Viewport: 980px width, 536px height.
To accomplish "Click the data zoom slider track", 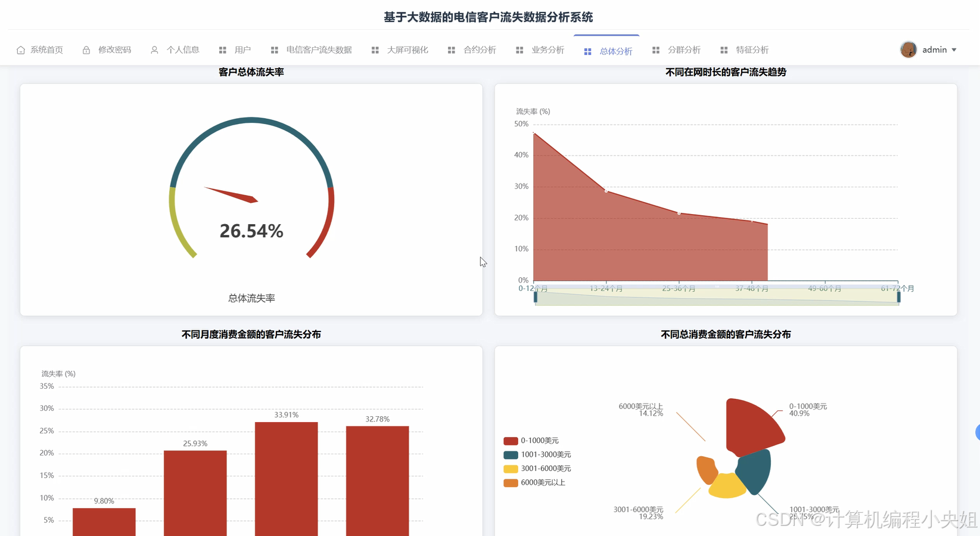I will click(x=717, y=297).
